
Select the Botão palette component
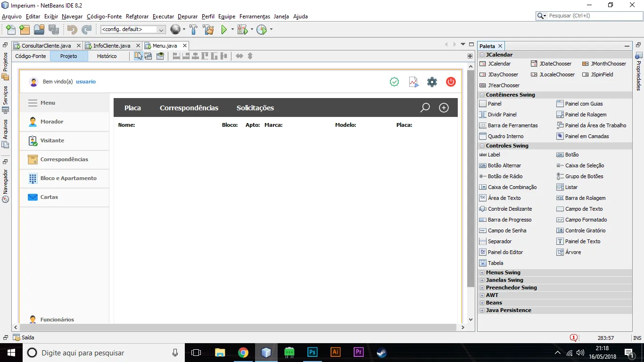click(x=568, y=155)
